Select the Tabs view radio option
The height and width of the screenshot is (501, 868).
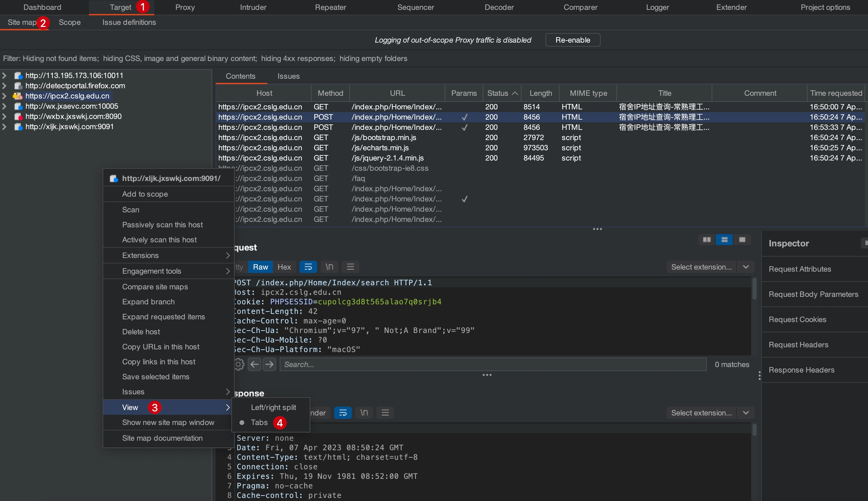click(259, 423)
